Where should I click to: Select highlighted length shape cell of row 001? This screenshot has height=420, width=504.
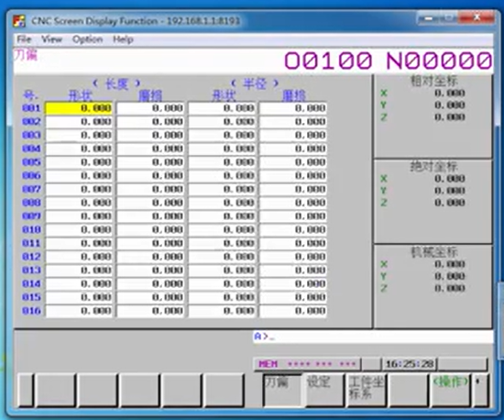pos(79,108)
